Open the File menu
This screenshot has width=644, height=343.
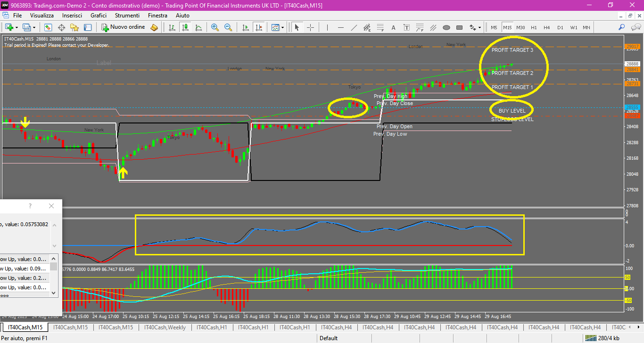tap(17, 16)
